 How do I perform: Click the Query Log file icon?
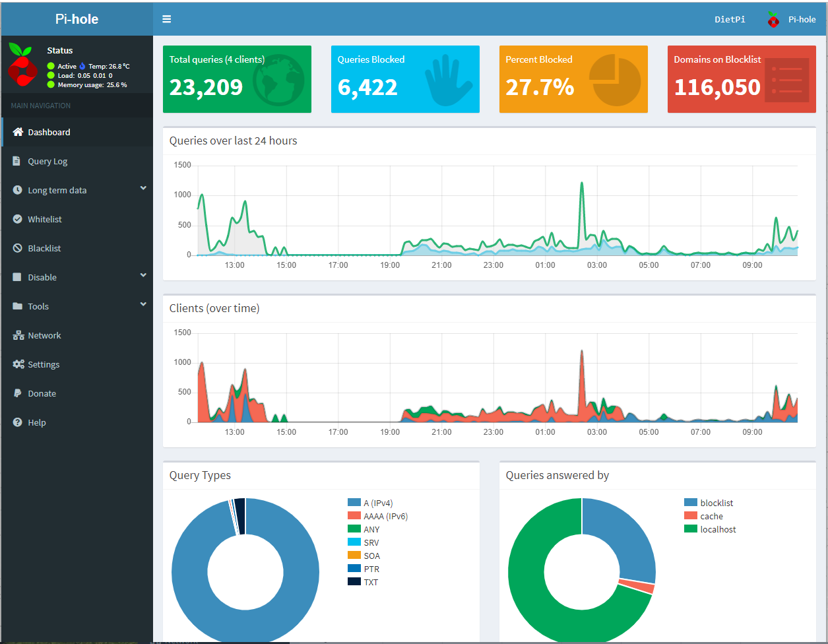tap(17, 161)
